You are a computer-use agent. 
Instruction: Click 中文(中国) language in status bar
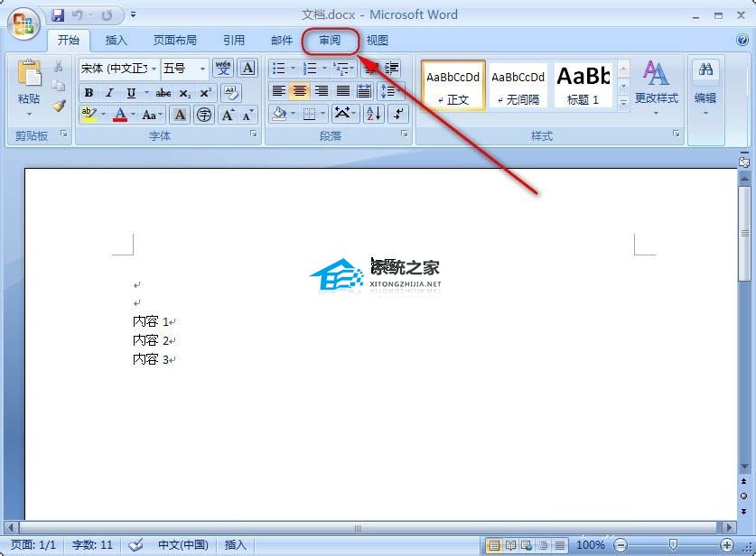[182, 545]
